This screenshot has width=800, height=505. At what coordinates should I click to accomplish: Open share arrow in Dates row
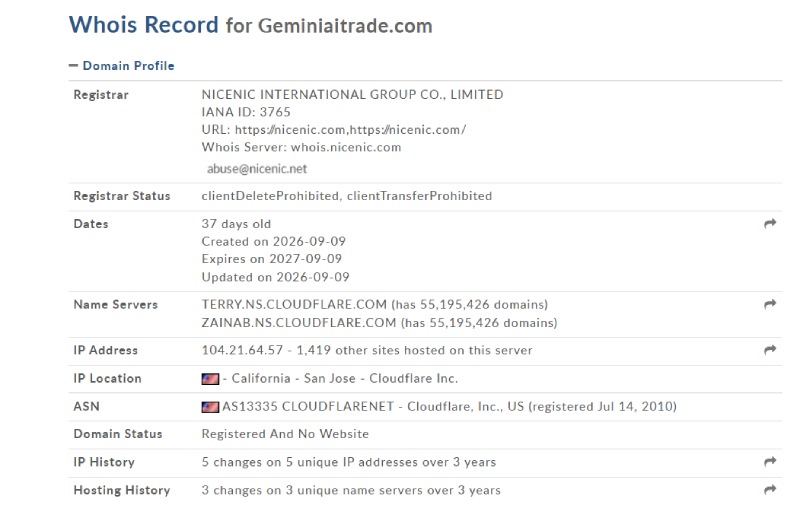click(x=770, y=223)
